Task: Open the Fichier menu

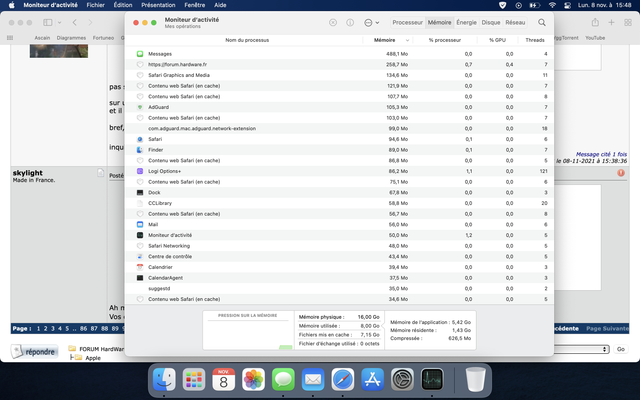Action: (96, 5)
